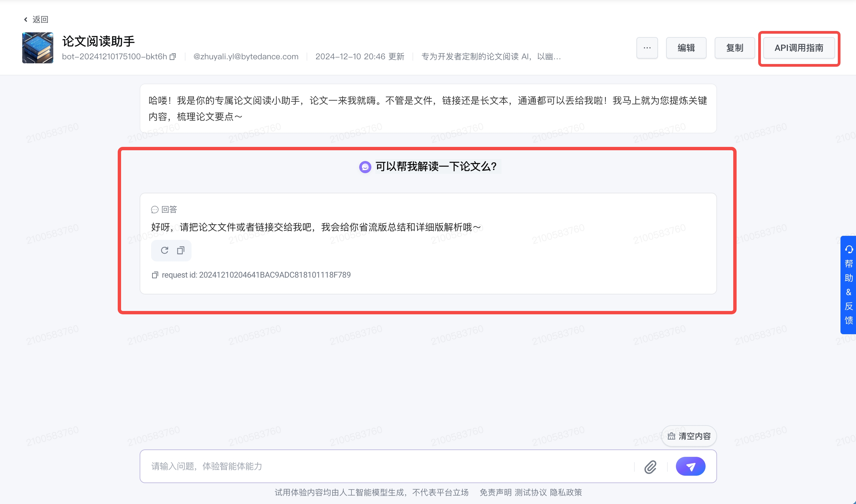Click the 返回 text to go back

tap(40, 19)
